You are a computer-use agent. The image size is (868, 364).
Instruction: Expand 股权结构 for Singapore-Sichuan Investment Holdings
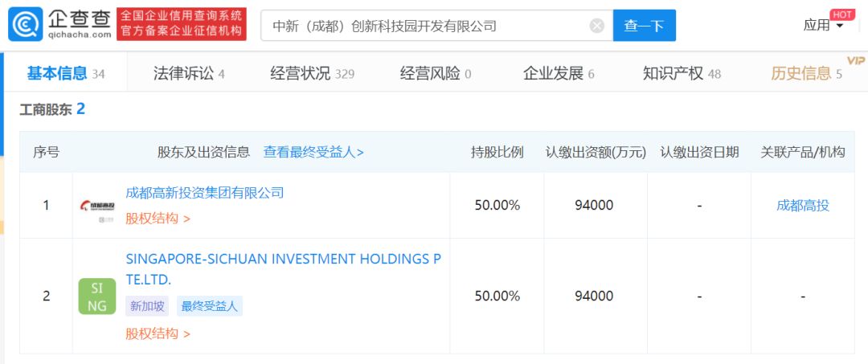(x=158, y=333)
